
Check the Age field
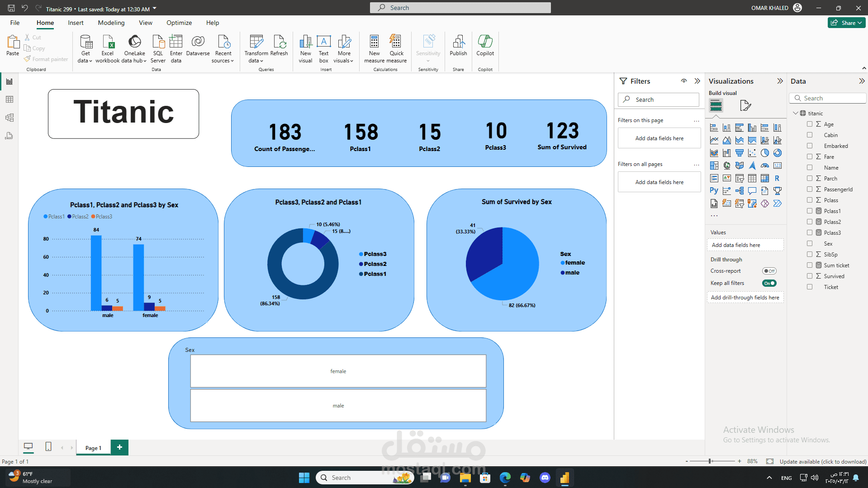pos(810,124)
